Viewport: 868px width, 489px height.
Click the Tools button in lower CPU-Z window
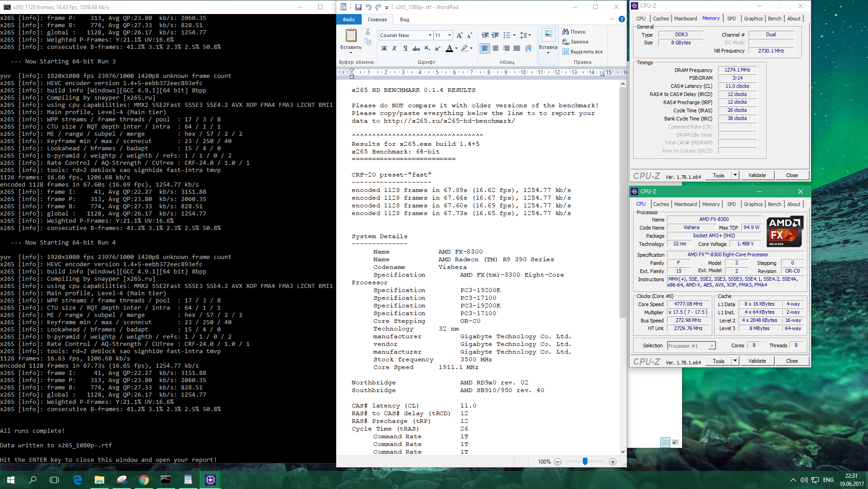(x=719, y=361)
